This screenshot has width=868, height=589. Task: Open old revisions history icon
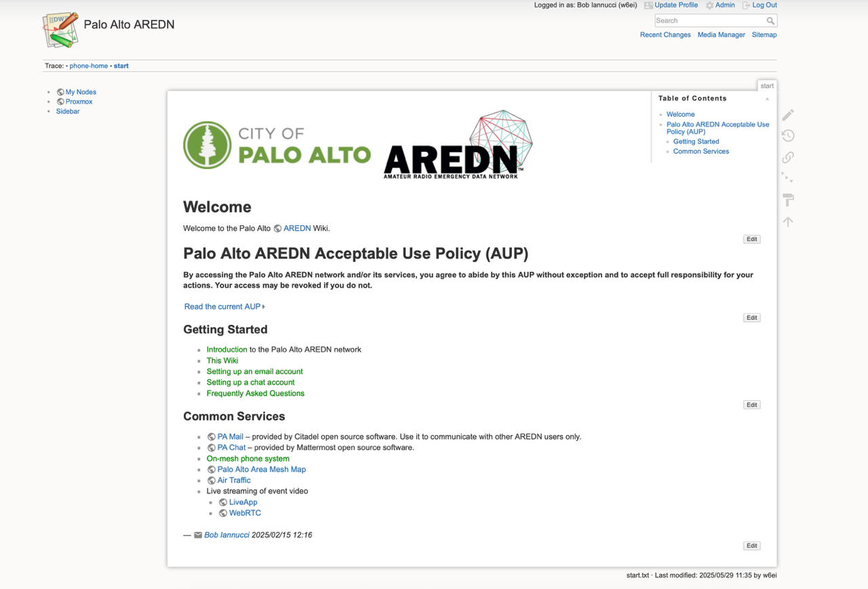(x=788, y=136)
